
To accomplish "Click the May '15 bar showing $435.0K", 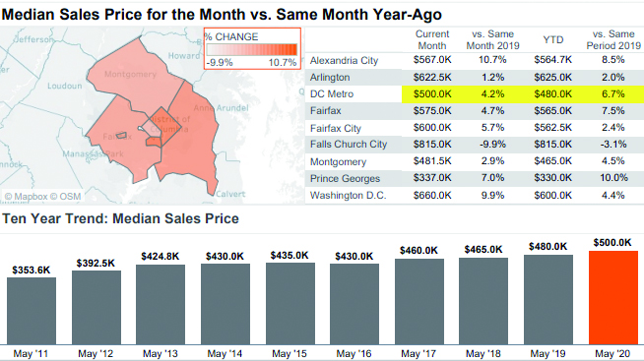I will click(290, 304).
